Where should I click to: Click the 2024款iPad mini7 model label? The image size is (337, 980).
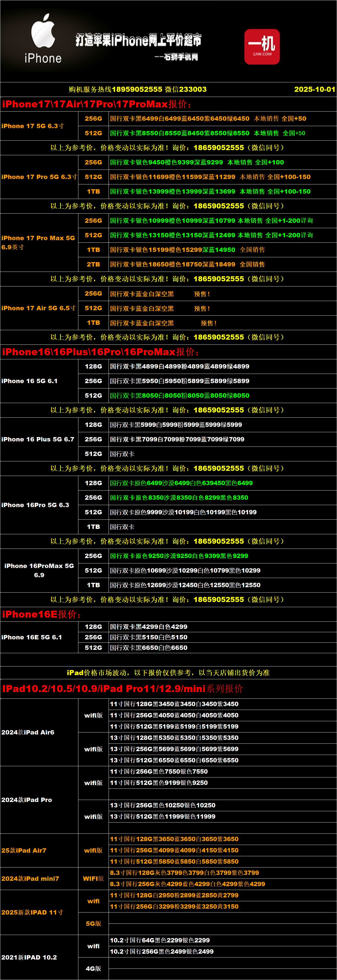click(x=30, y=879)
